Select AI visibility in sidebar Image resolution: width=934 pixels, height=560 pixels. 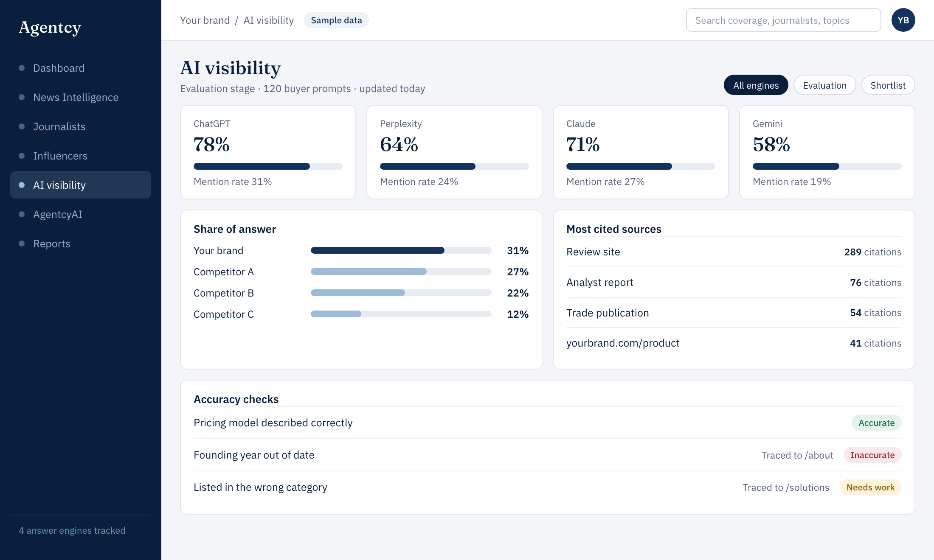81,185
